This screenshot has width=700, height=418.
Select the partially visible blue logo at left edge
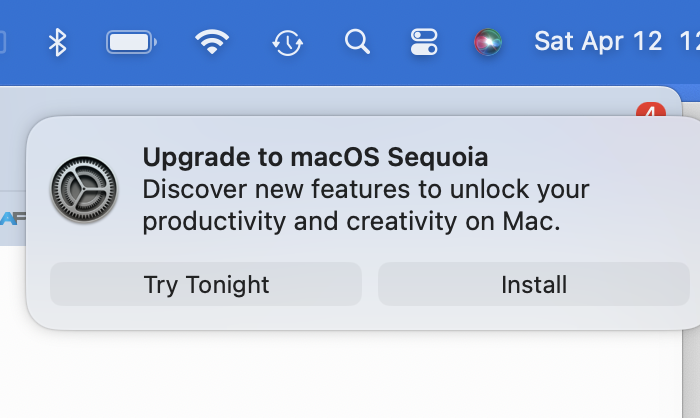[x=12, y=218]
